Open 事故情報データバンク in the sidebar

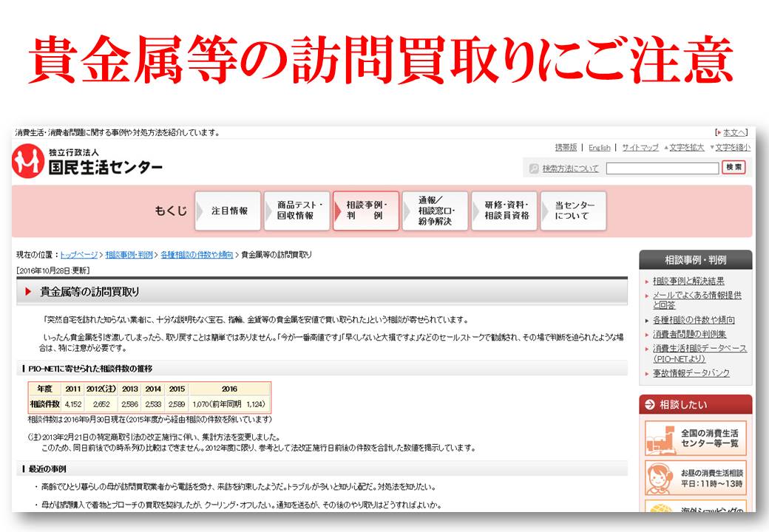coord(691,373)
